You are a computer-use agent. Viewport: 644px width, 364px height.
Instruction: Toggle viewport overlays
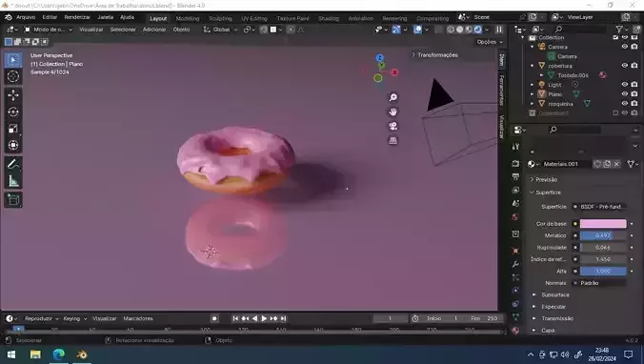click(x=417, y=30)
